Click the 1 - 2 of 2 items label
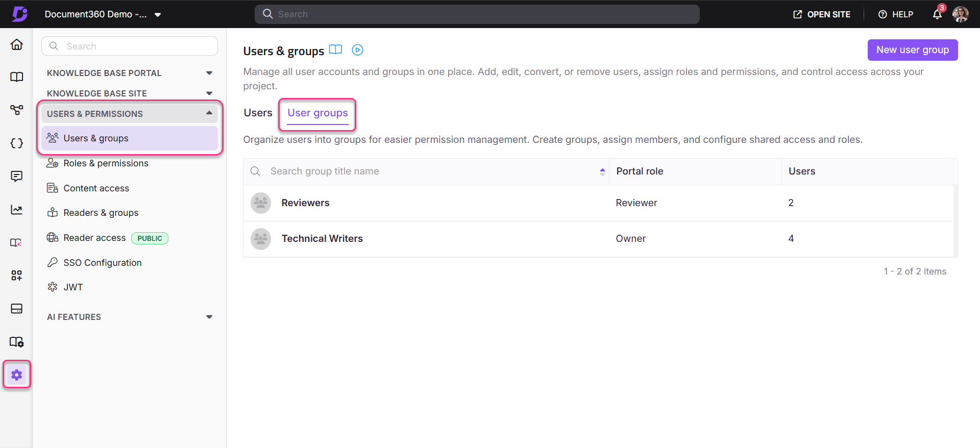 (915, 271)
